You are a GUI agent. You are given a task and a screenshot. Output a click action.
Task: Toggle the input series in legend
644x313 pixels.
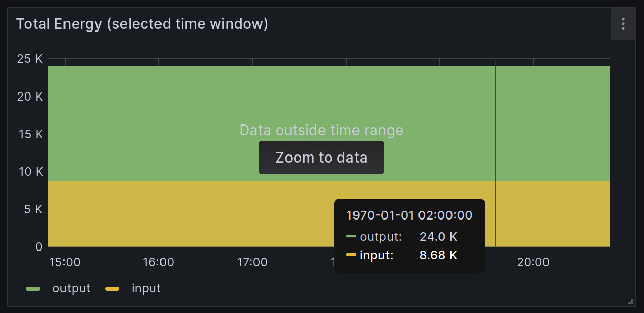pos(146,288)
